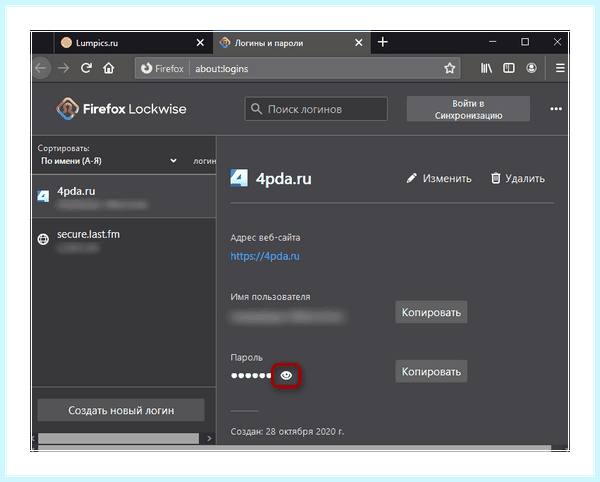Click the globe icon beside secure.last.fm
Image resolution: width=600 pixels, height=482 pixels.
tap(43, 239)
